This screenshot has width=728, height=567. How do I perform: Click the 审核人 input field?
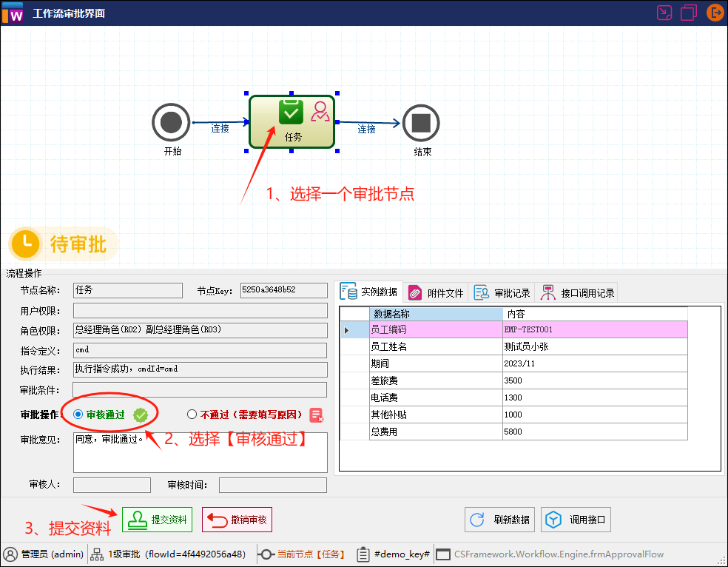pos(112,485)
